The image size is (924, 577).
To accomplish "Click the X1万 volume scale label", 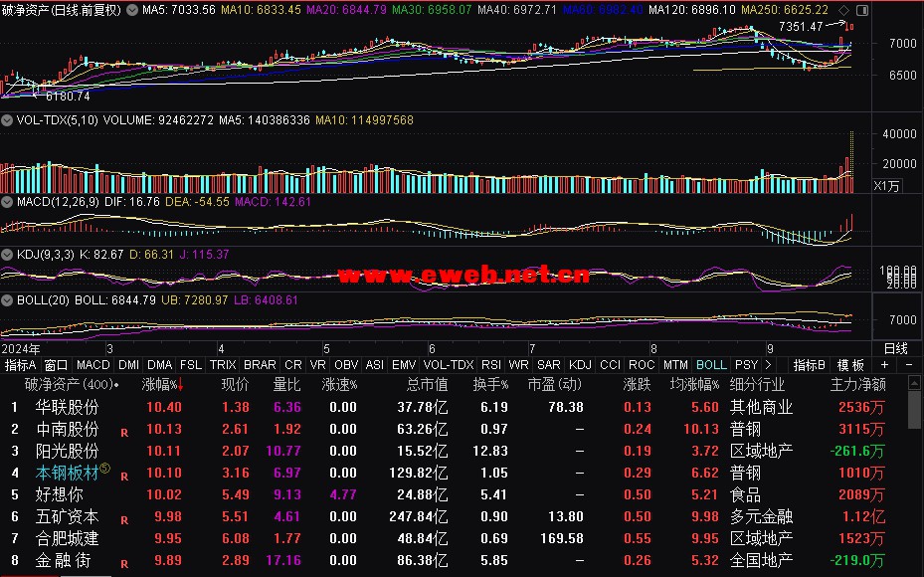I will point(886,186).
